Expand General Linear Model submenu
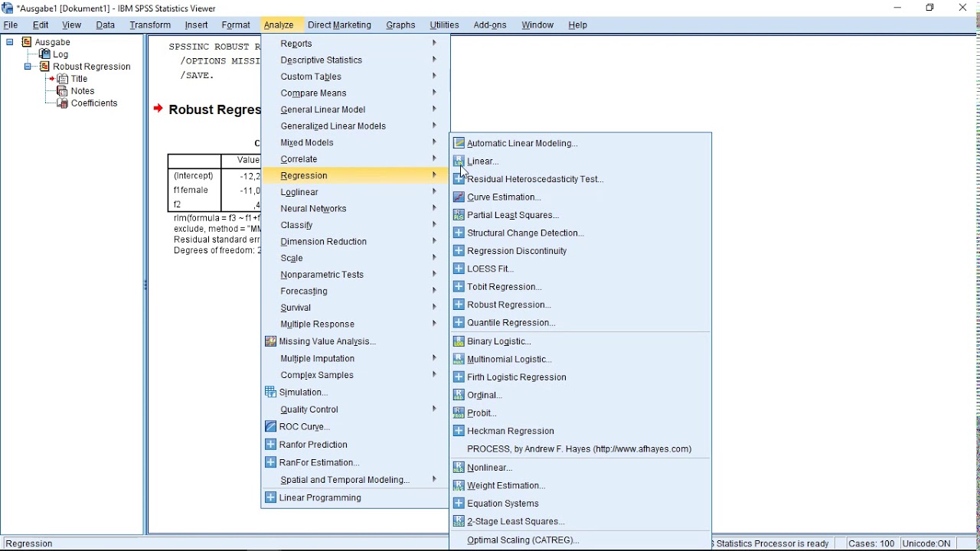980x551 pixels. [x=356, y=110]
